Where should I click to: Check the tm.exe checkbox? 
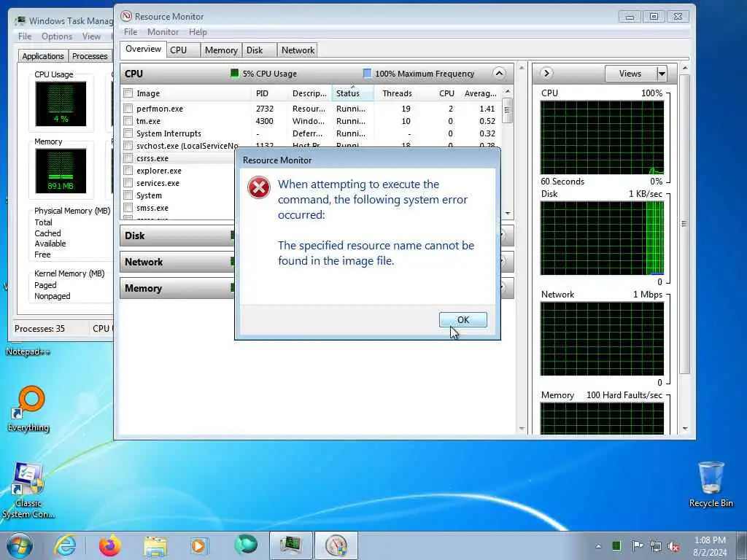[x=128, y=121]
